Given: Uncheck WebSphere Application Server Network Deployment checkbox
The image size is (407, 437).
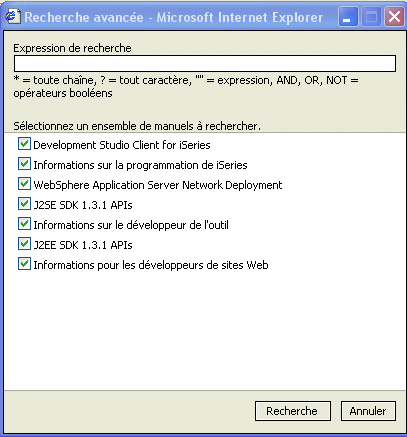Looking at the screenshot, I should coord(24,184).
